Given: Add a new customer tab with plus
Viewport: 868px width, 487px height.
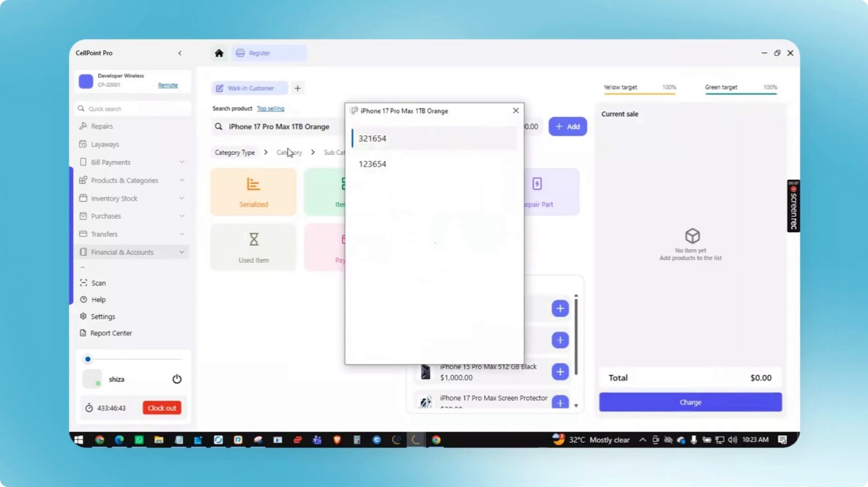Looking at the screenshot, I should coord(298,88).
